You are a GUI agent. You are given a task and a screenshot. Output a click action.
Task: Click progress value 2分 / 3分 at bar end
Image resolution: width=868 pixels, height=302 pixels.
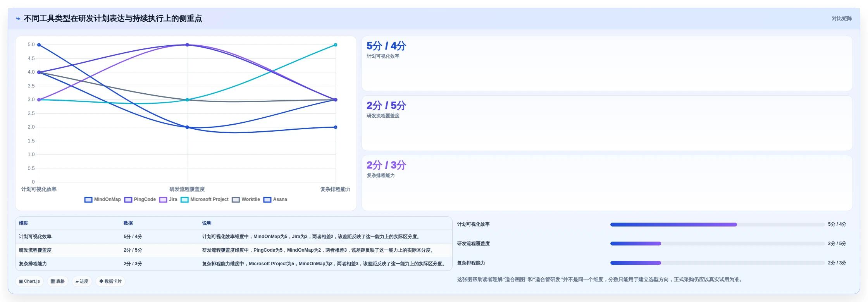click(x=837, y=263)
